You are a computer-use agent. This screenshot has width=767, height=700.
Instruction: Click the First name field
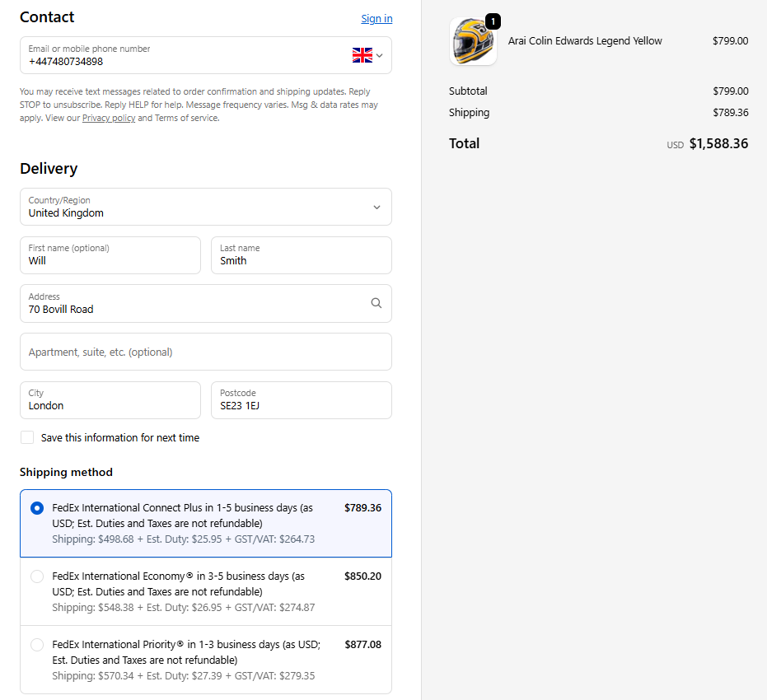coord(110,255)
